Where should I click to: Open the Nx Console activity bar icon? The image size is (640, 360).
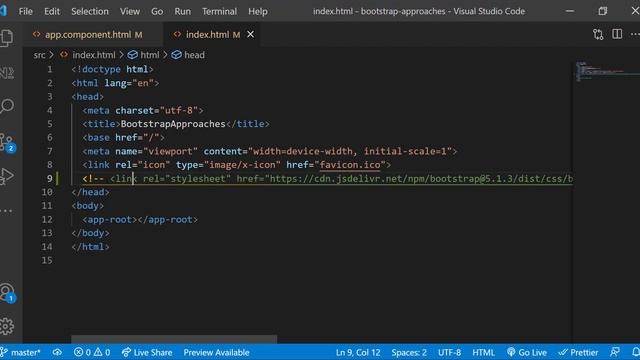[7, 73]
